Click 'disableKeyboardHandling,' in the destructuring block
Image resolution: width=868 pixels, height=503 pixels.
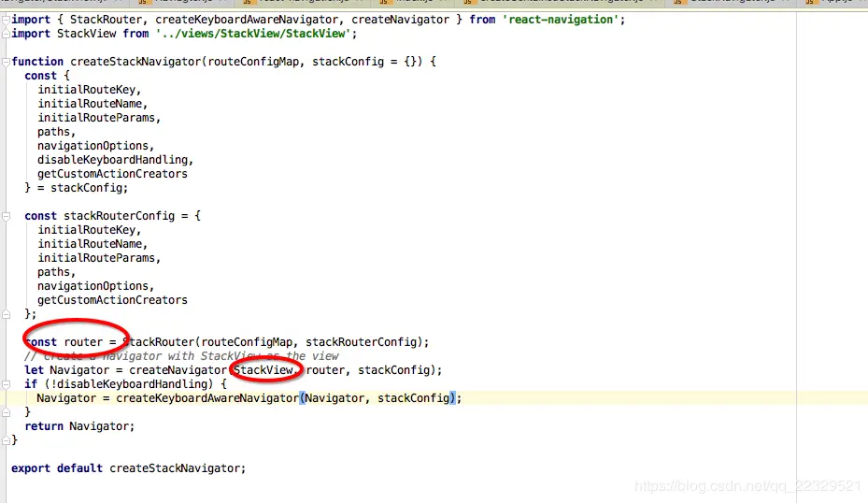[x=115, y=160]
